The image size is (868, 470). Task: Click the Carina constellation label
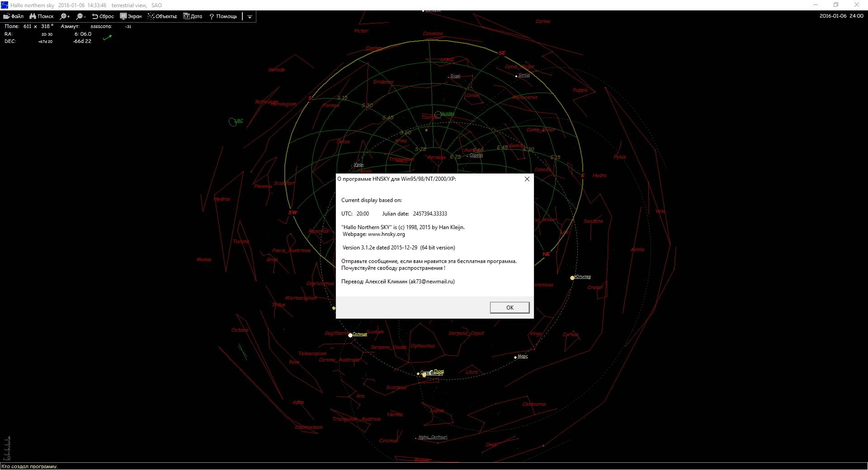click(543, 22)
